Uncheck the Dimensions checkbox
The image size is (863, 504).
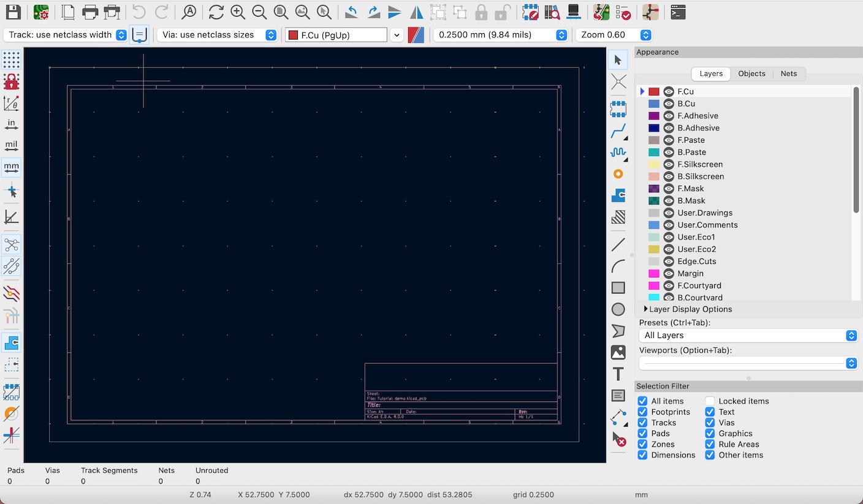[642, 455]
